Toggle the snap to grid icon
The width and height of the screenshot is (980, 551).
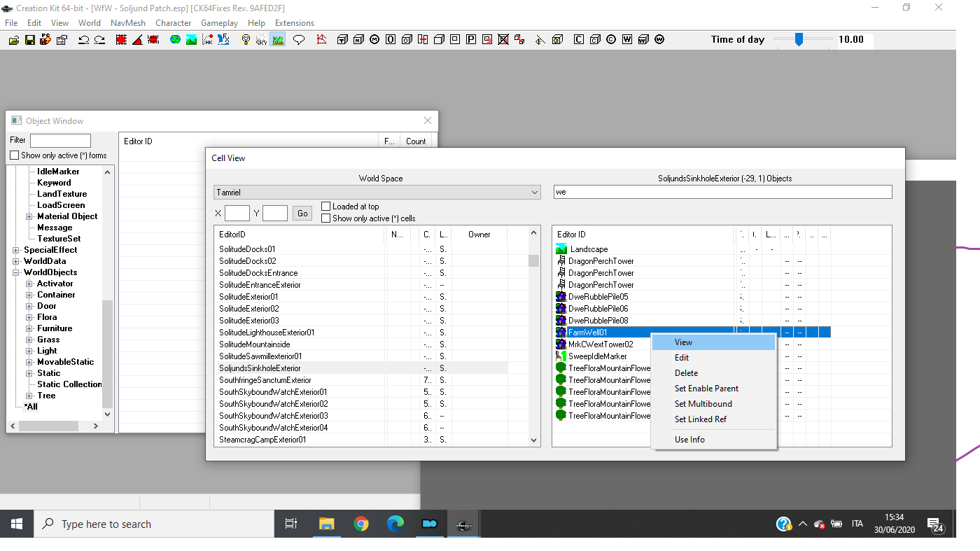point(121,40)
